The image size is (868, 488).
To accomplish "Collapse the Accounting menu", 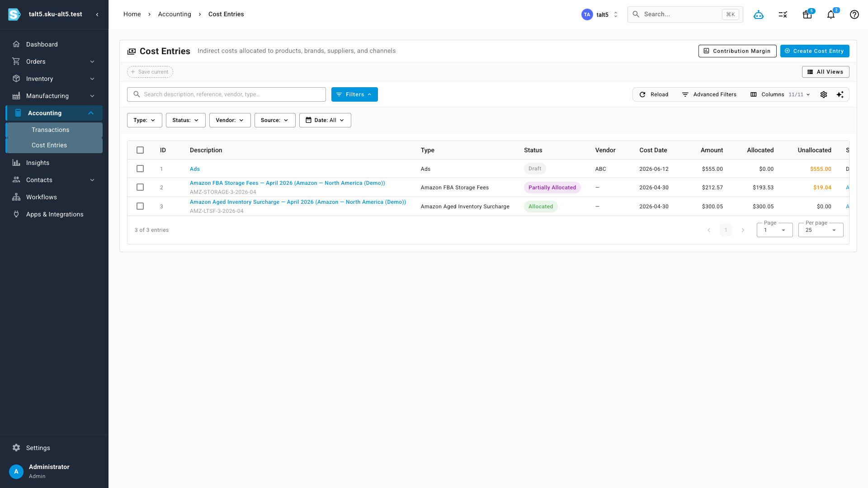I will (54, 113).
